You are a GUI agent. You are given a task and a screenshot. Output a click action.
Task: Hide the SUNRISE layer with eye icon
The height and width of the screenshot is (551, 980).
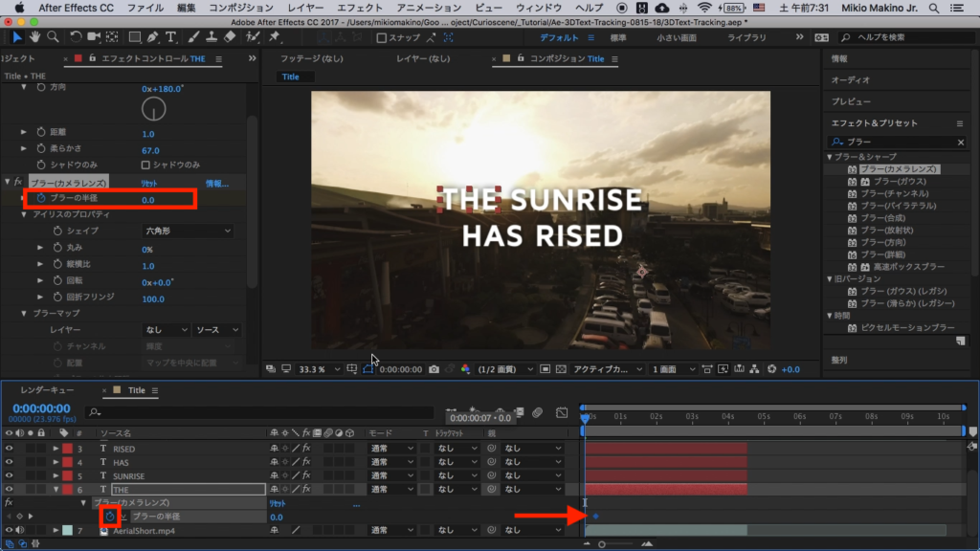9,475
